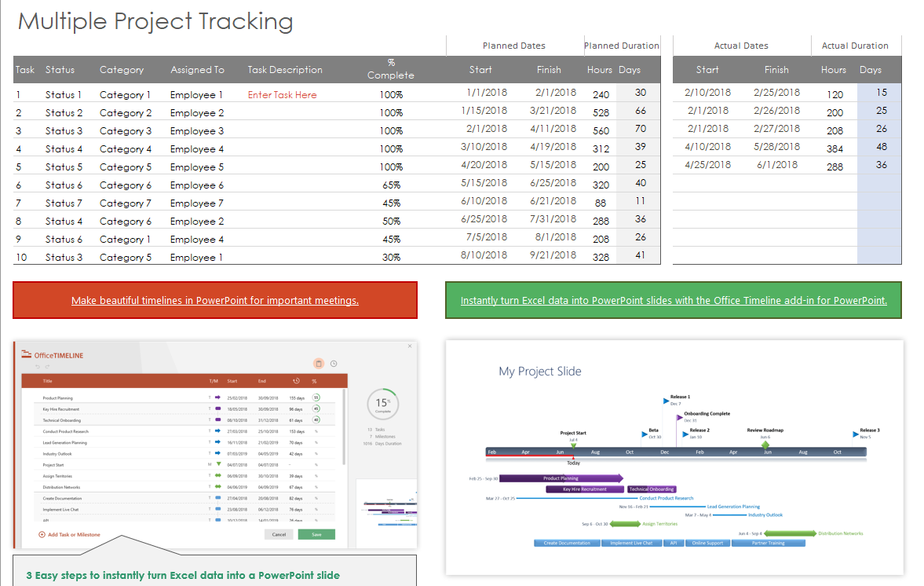Click the 15% Complete progress circle
Screen dimensions: 924x586
tap(383, 405)
